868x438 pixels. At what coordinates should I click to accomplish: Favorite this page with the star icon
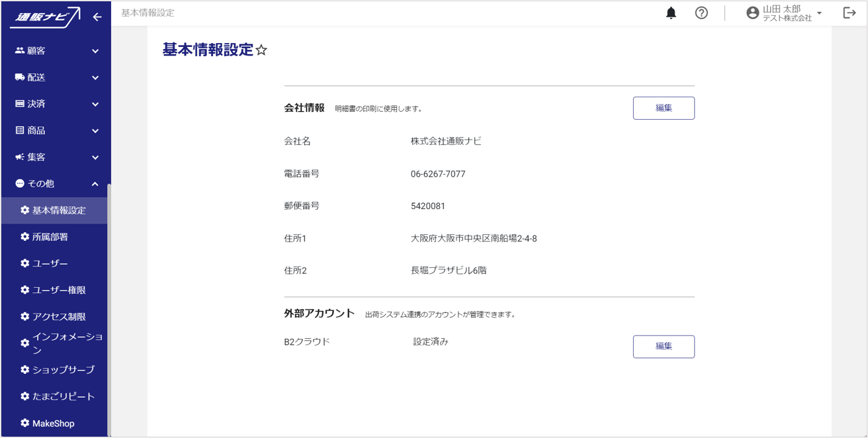261,50
